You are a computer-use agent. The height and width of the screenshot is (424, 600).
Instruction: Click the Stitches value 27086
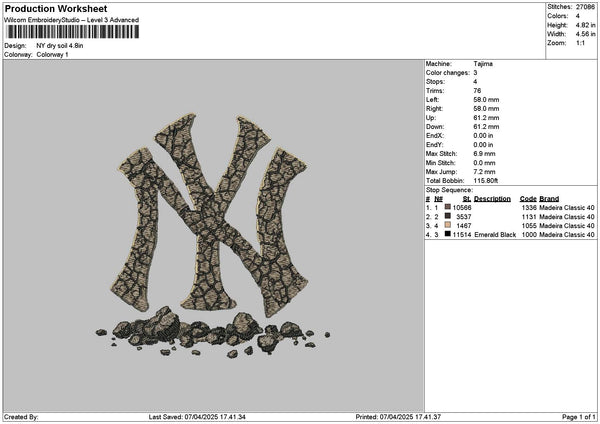tap(585, 7)
